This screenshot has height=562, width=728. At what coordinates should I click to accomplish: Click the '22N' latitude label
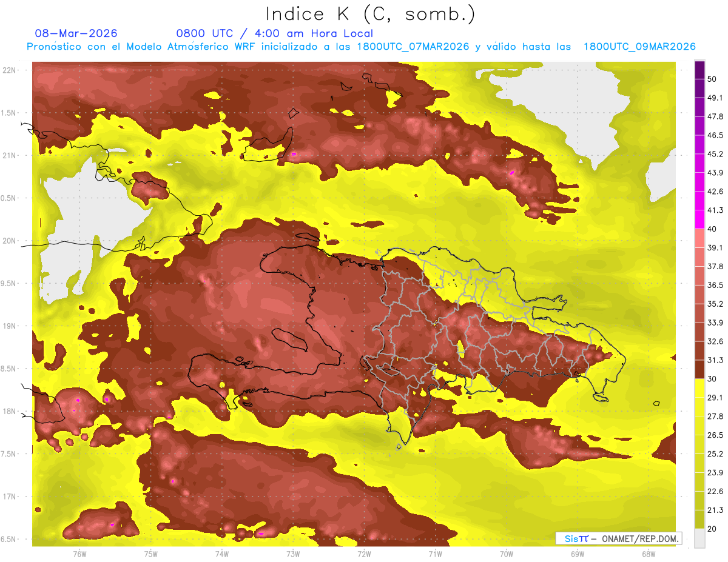(x=10, y=70)
